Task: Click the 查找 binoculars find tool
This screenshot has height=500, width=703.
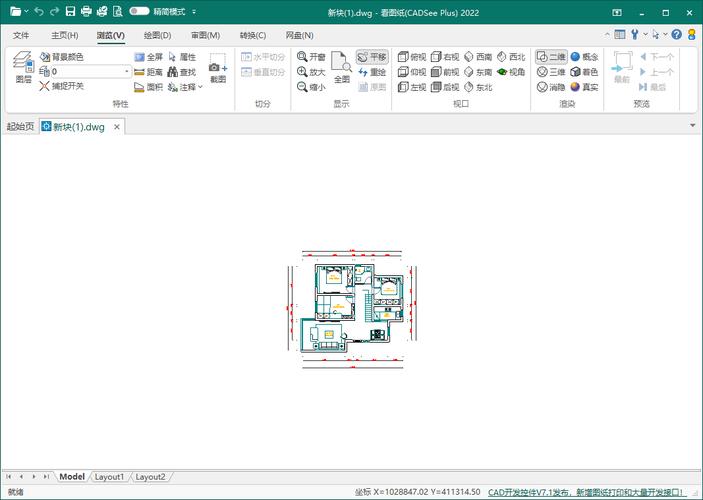Action: click(x=181, y=72)
